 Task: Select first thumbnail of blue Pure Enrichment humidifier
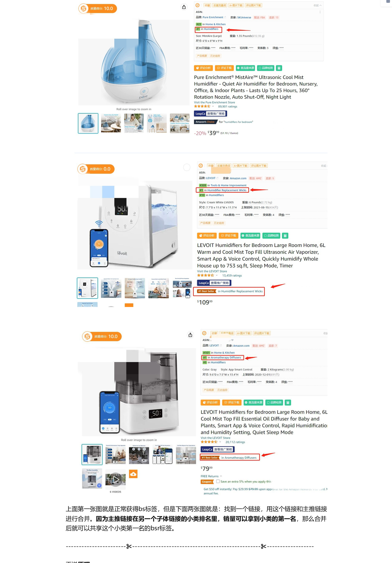88,123
